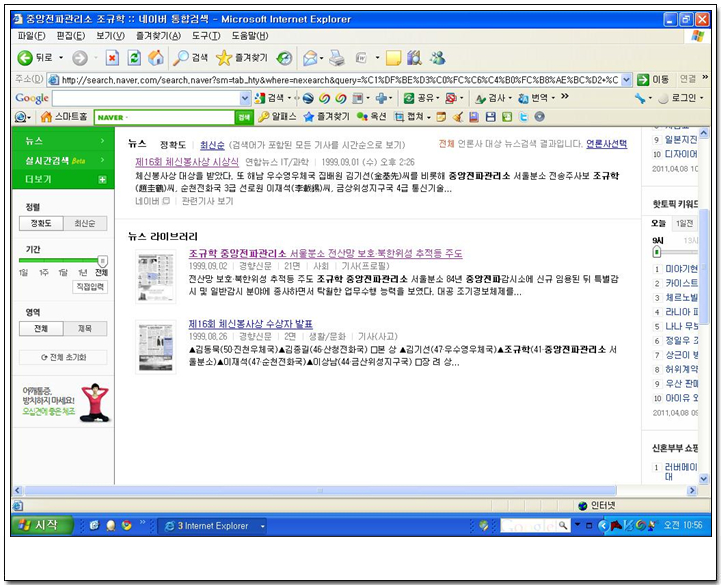The image size is (721, 585).
Task: Open 조규학 중앙전파관리소 서울분소 article link
Action: pyautogui.click(x=326, y=253)
